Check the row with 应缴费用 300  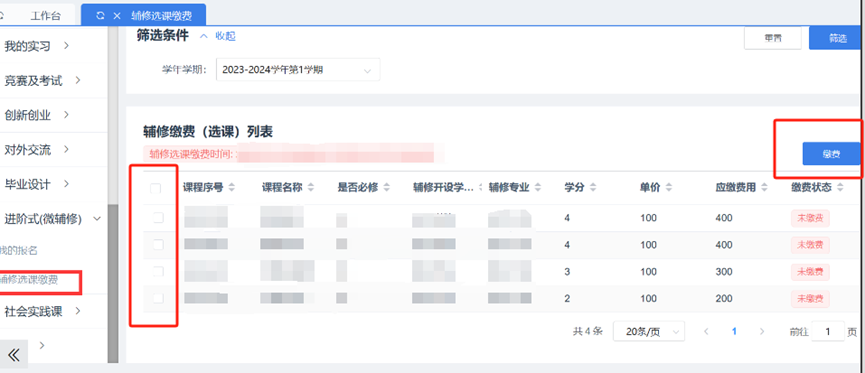click(x=158, y=271)
